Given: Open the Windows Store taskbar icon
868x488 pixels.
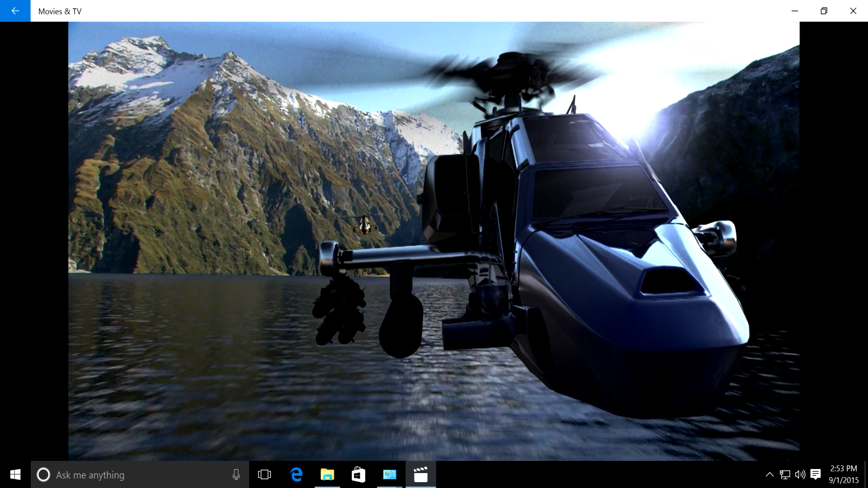Looking at the screenshot, I should pyautogui.click(x=359, y=474).
